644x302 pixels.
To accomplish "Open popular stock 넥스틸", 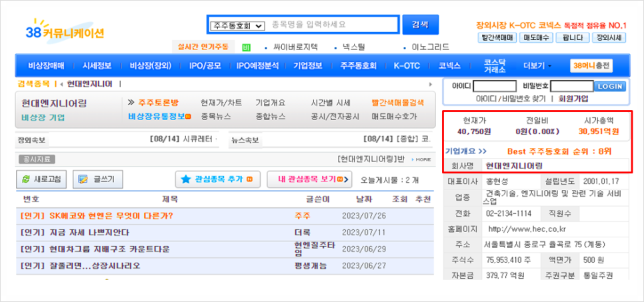I will (x=353, y=47).
